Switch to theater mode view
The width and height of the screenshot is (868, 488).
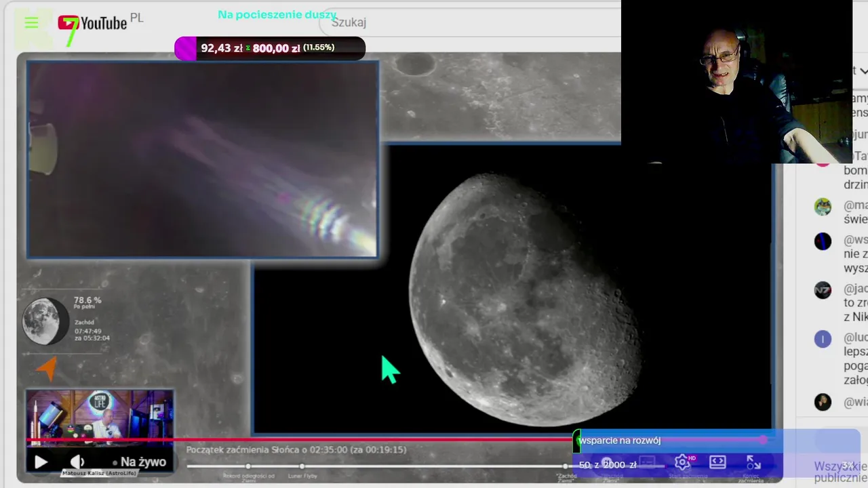718,462
